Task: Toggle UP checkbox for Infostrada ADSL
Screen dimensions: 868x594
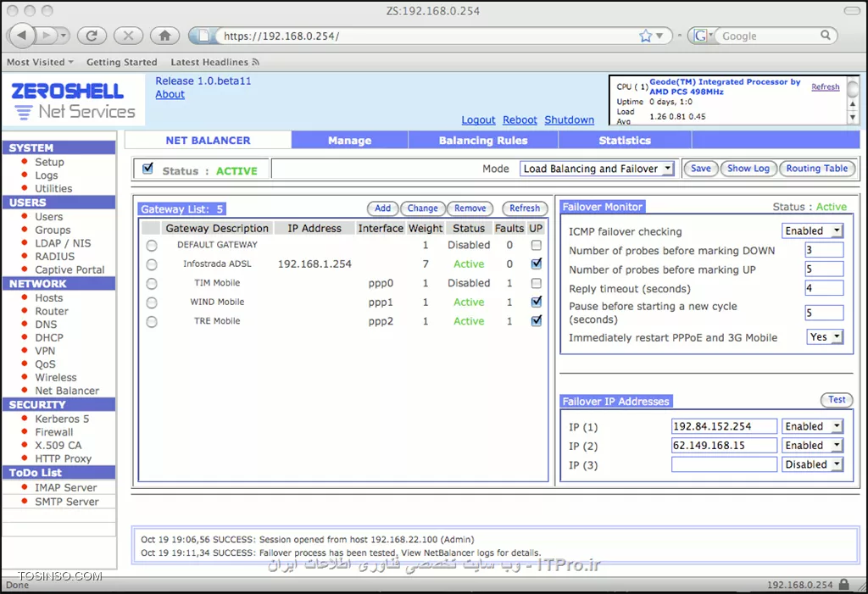Action: pyautogui.click(x=536, y=264)
